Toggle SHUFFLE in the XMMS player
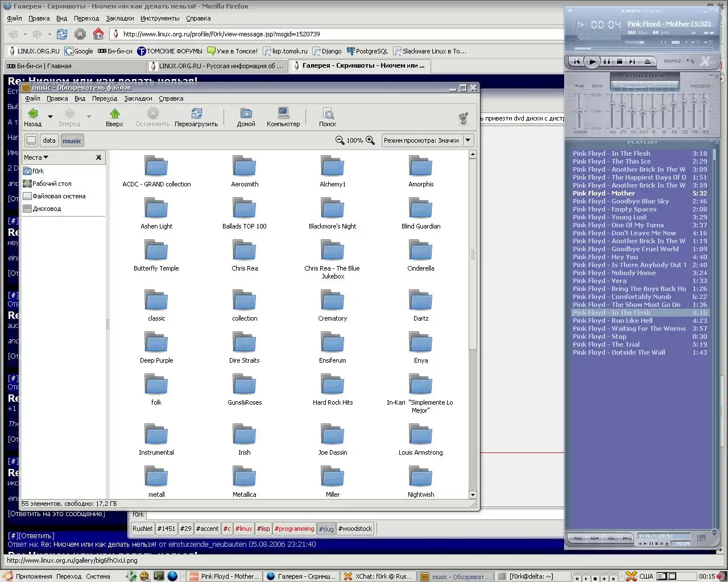Screen dimensions: 728x582 [672, 61]
